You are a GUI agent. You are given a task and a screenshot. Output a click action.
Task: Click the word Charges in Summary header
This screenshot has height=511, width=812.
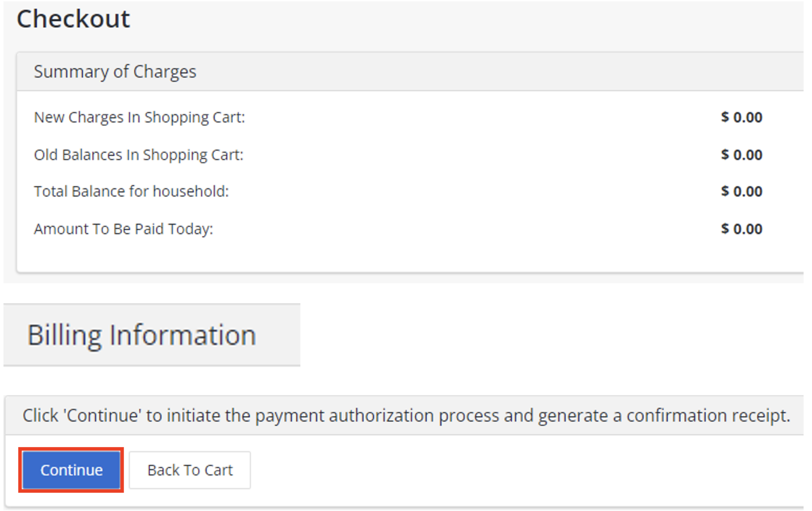(x=165, y=72)
